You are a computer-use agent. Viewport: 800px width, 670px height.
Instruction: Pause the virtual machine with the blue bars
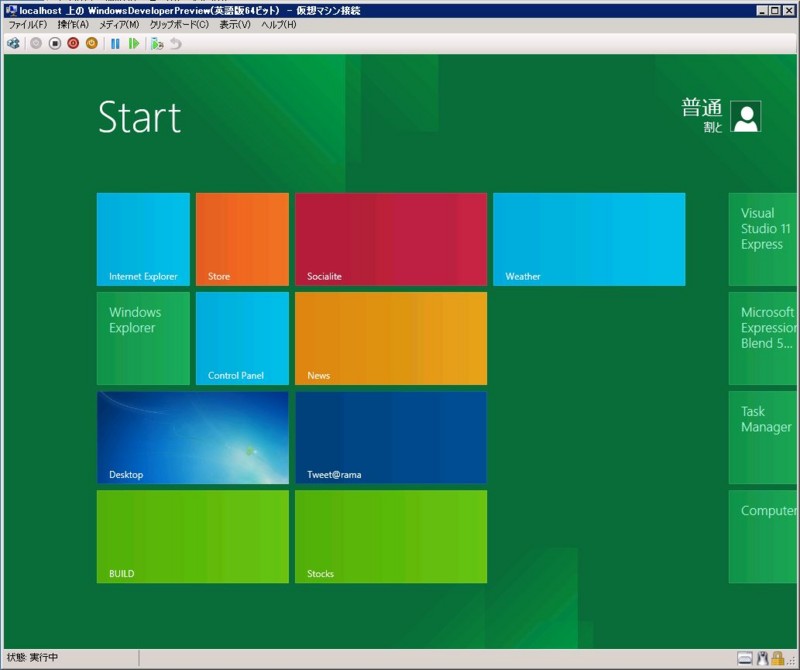115,44
